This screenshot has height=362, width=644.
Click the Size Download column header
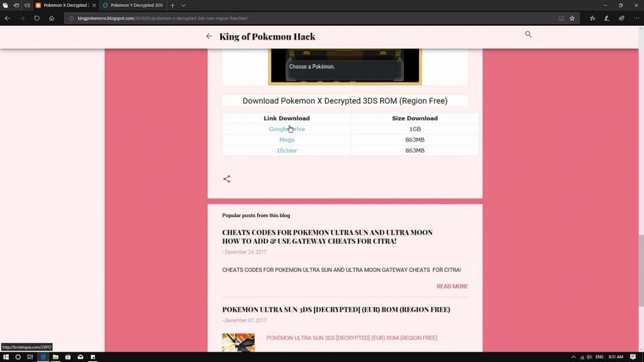coord(415,118)
